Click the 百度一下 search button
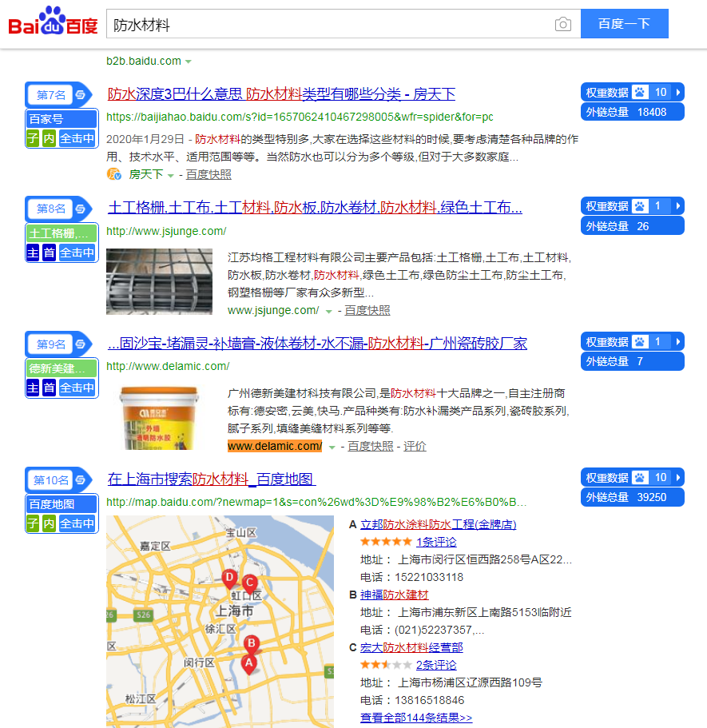 coord(625,24)
